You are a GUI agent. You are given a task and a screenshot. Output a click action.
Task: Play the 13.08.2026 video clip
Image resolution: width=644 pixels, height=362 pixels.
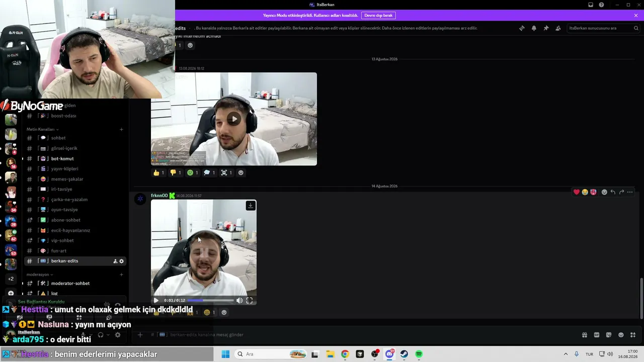234,119
